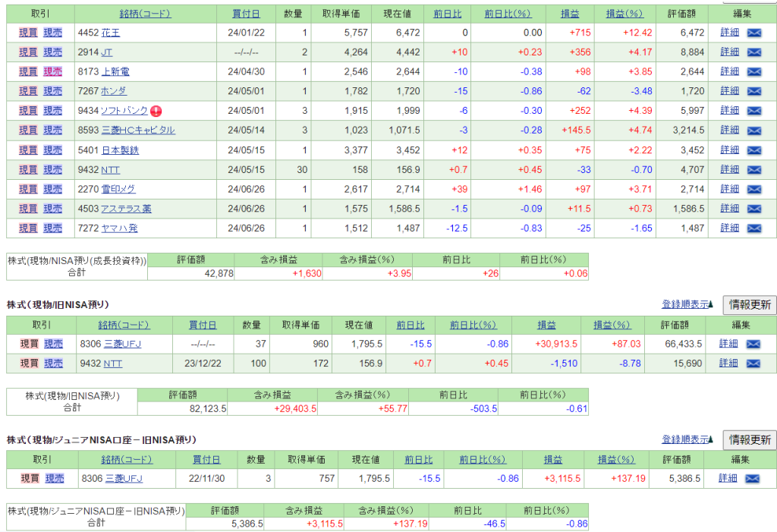Click the mail icon for 三菱UFJ with 37 shares
The image size is (777, 532).
[754, 344]
